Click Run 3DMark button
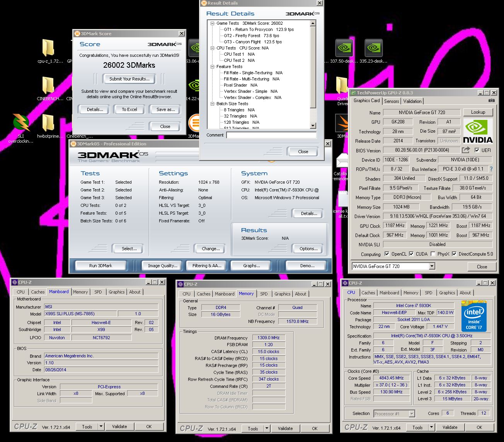Screen dimensions: 504x442 click(x=100, y=266)
